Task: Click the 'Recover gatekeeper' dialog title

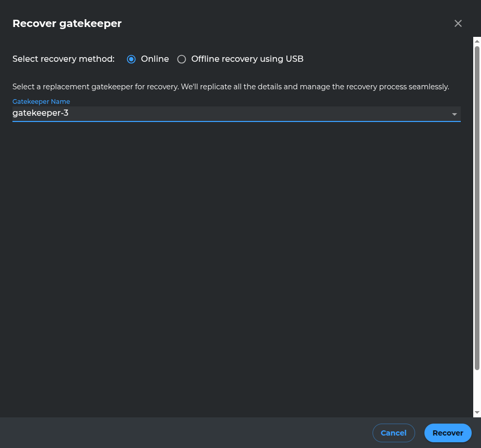Action: coord(67,23)
